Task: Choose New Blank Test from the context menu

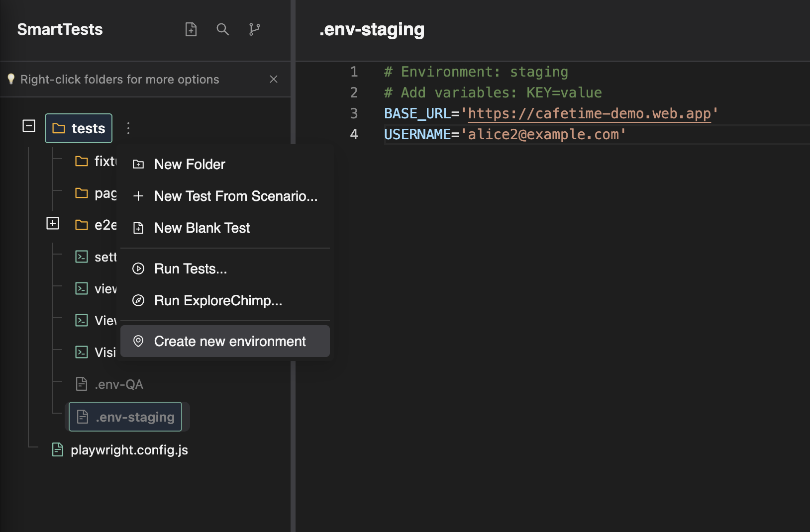Action: click(202, 228)
